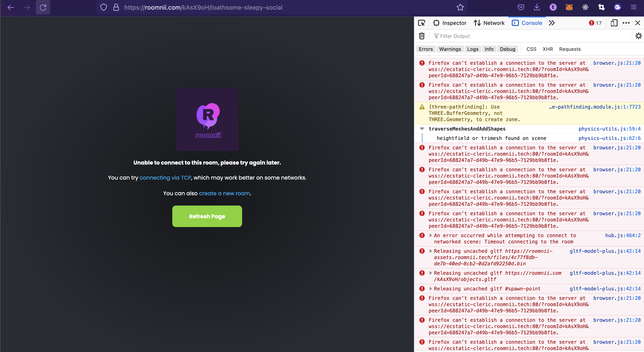Open the Downloads panel

click(537, 8)
